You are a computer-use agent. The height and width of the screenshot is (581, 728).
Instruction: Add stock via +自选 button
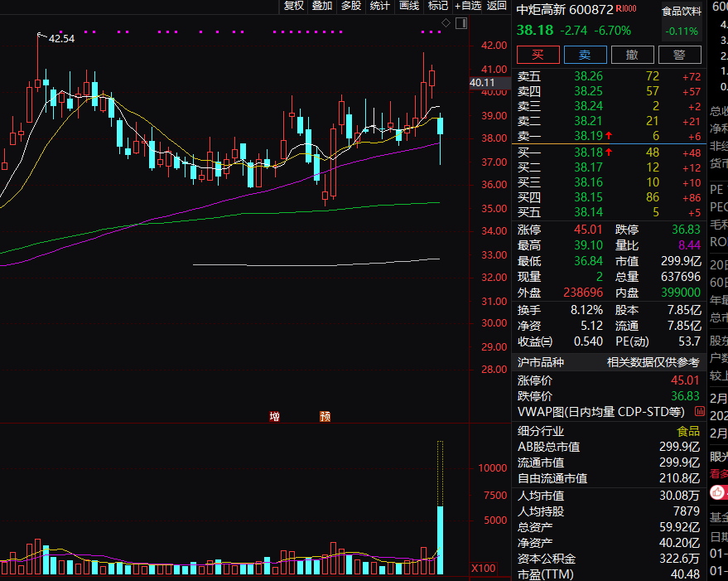coord(468,6)
